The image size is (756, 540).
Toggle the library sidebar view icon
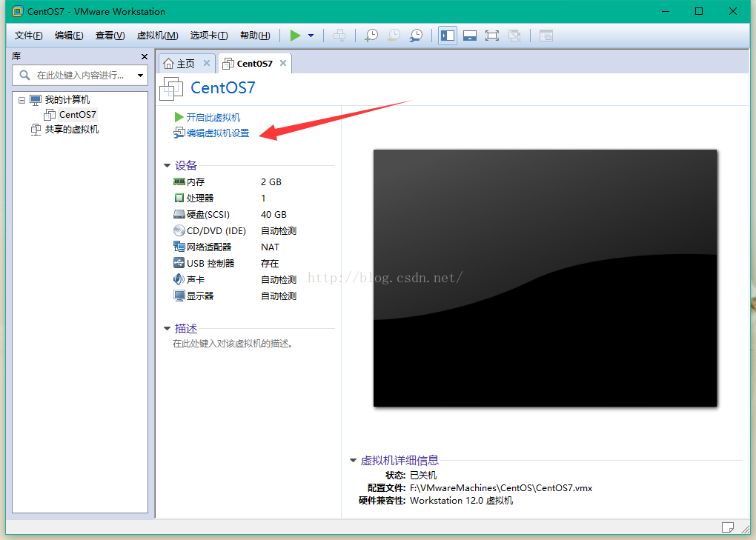[448, 35]
